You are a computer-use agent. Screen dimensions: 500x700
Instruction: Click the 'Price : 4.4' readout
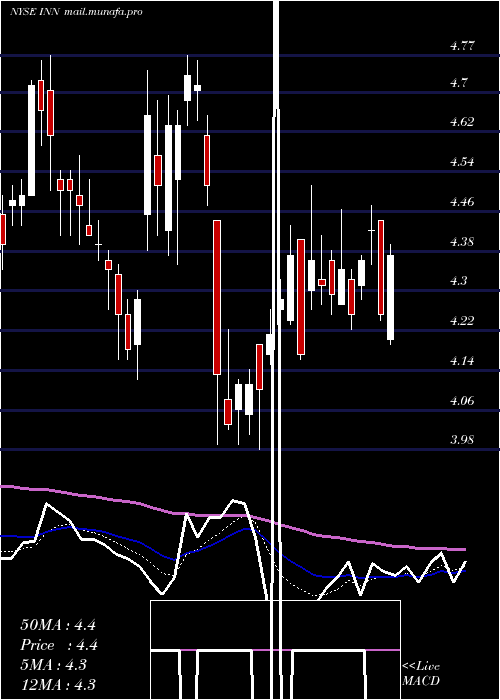tap(59, 645)
